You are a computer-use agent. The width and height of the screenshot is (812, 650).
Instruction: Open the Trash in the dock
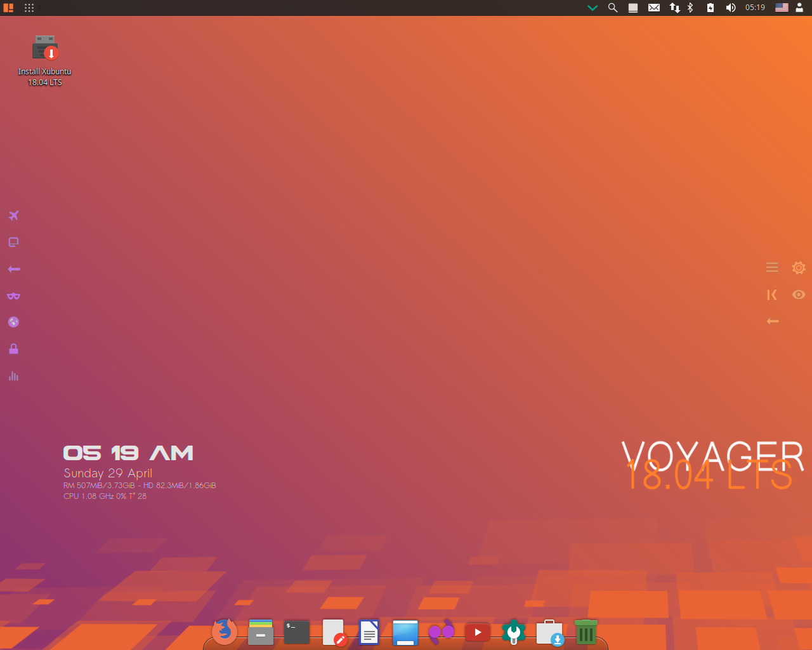pos(586,632)
